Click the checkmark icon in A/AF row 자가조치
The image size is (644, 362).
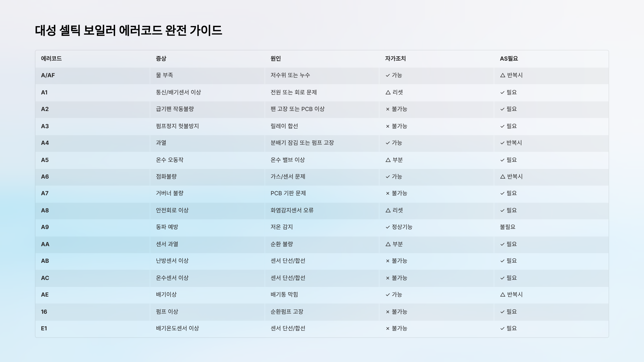point(387,76)
